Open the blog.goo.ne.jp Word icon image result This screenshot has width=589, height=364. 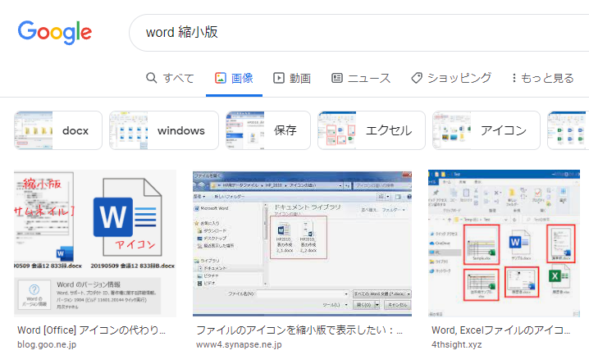95,243
